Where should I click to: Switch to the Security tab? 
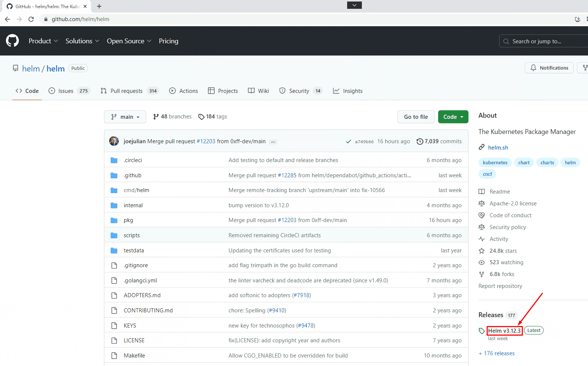pos(301,91)
